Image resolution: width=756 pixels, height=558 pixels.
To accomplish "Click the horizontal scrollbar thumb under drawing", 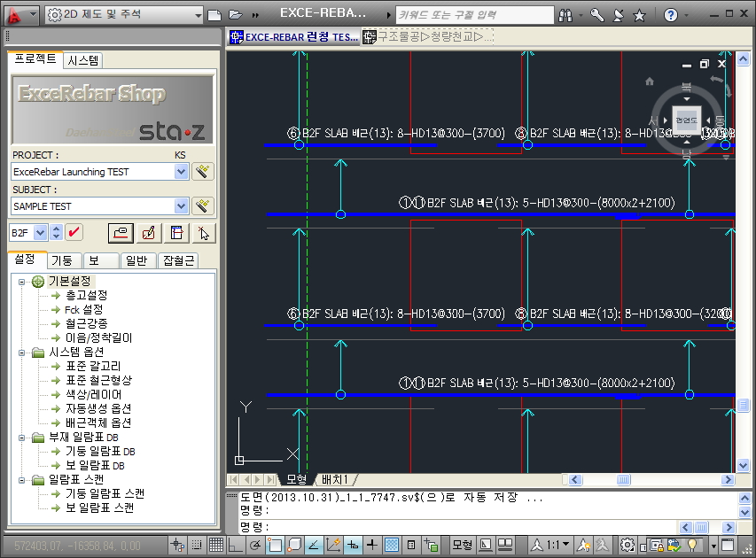I will (623, 480).
